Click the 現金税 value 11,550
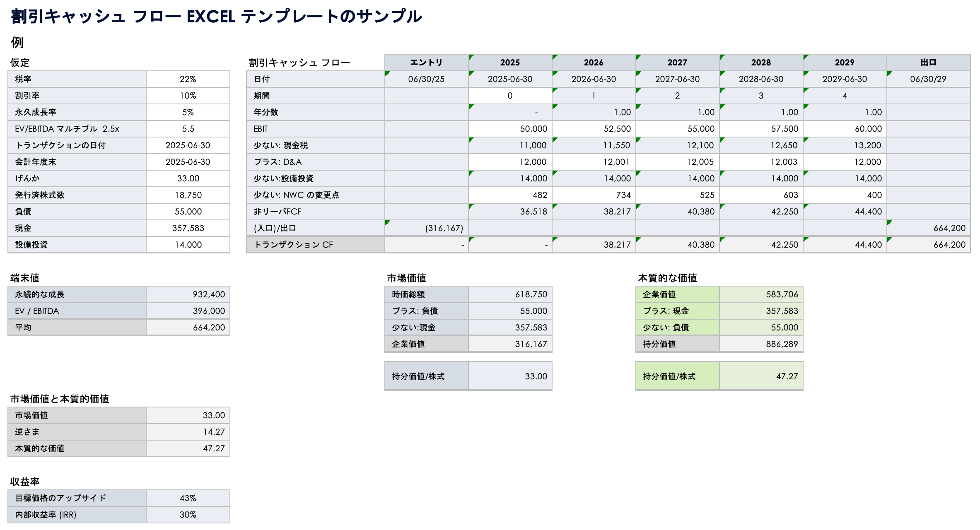The width and height of the screenshot is (980, 530). tap(594, 145)
